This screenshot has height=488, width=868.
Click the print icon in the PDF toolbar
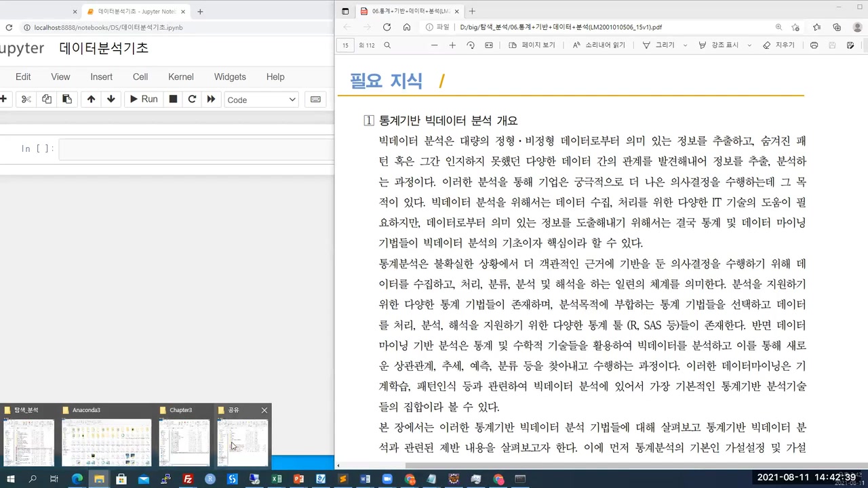point(814,45)
